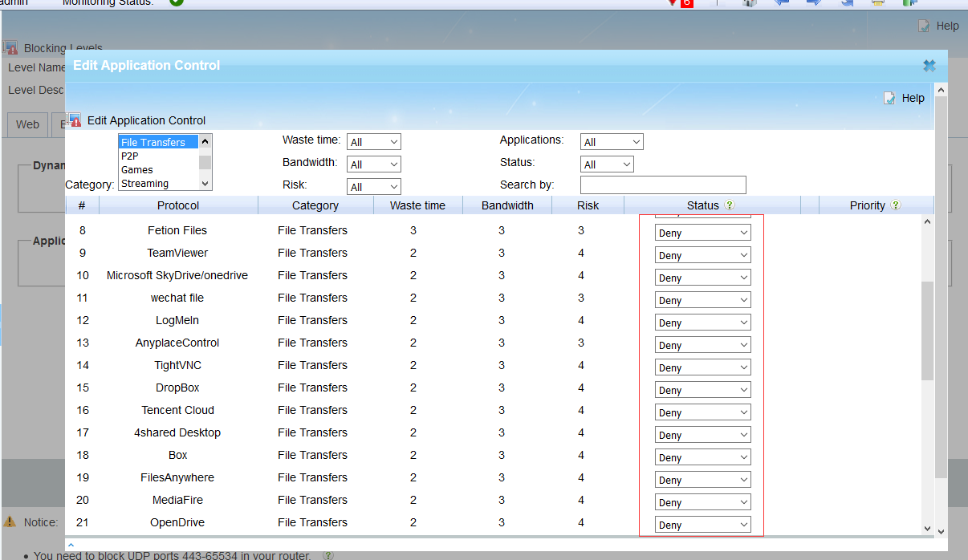Open Status dropdown for Box row

703,457
